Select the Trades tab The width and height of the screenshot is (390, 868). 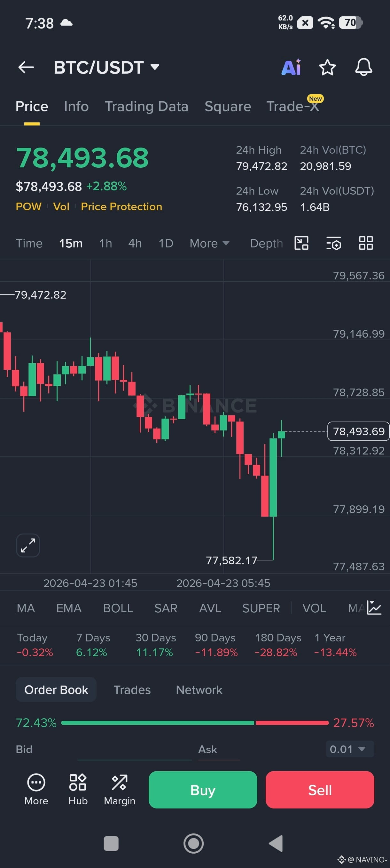[x=132, y=690]
